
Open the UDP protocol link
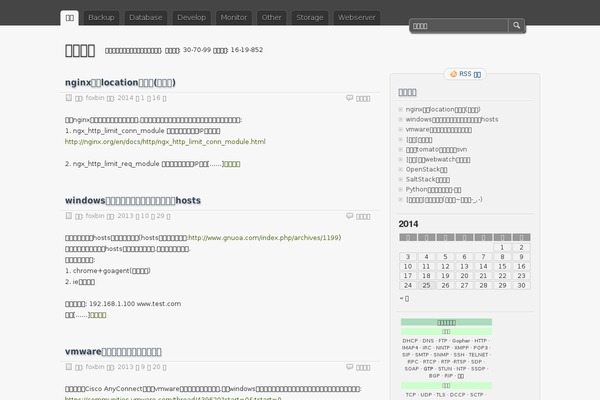pos(426,395)
